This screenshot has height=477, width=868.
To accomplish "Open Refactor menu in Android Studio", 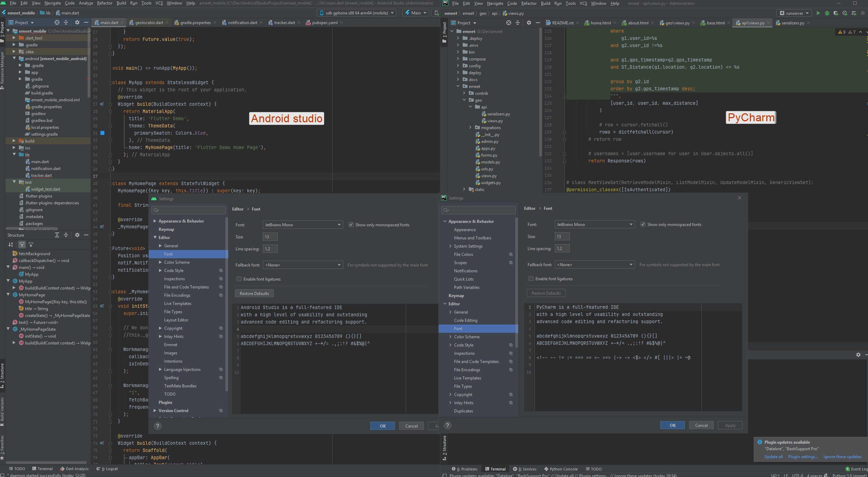I will [x=104, y=3].
